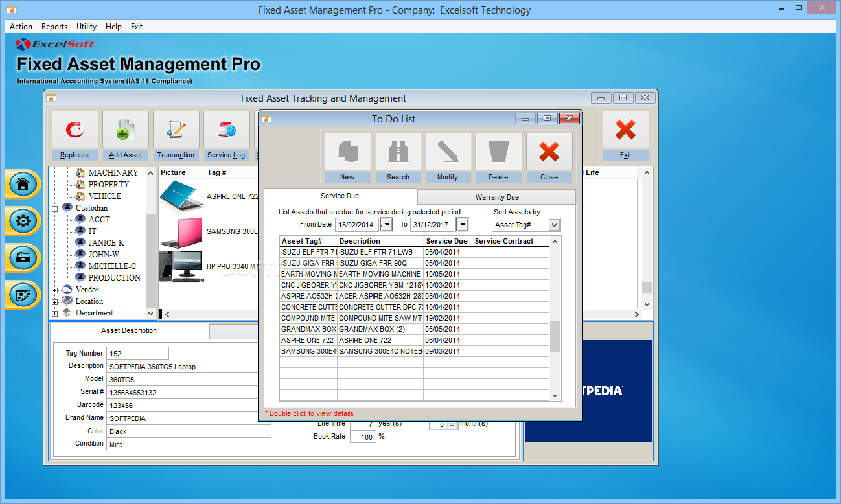Click the Tag Number input field

click(138, 354)
